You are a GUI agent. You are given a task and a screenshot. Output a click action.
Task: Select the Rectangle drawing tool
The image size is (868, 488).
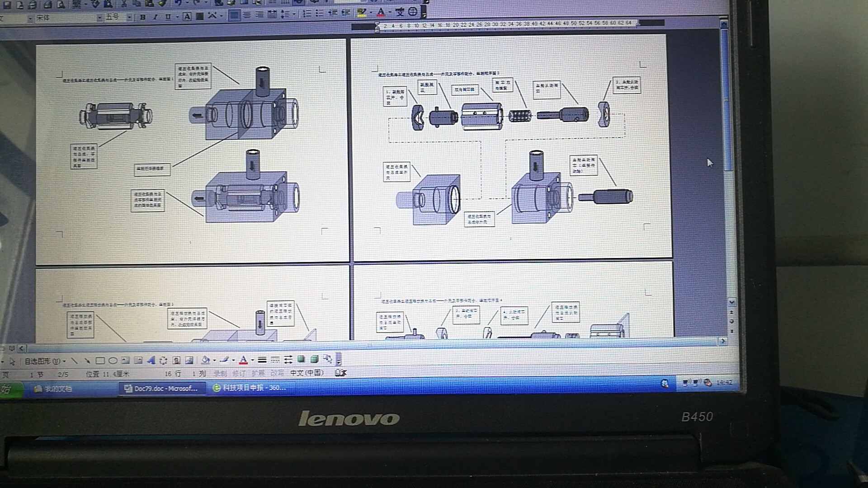click(x=100, y=361)
